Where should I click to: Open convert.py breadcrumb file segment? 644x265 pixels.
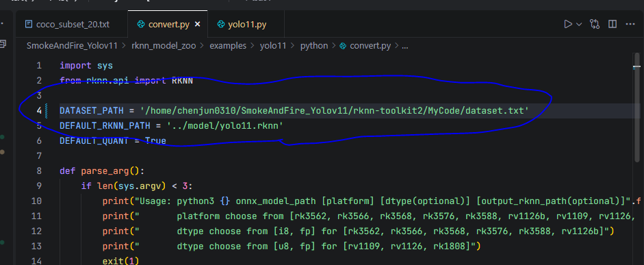point(365,46)
